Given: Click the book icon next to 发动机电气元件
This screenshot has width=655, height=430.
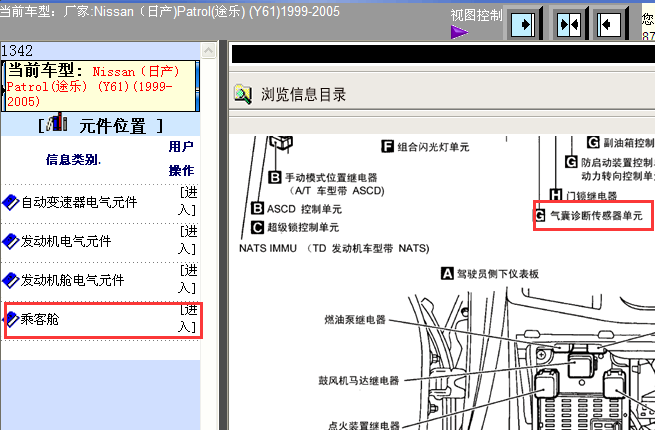Looking at the screenshot, I should pyautogui.click(x=10, y=241).
